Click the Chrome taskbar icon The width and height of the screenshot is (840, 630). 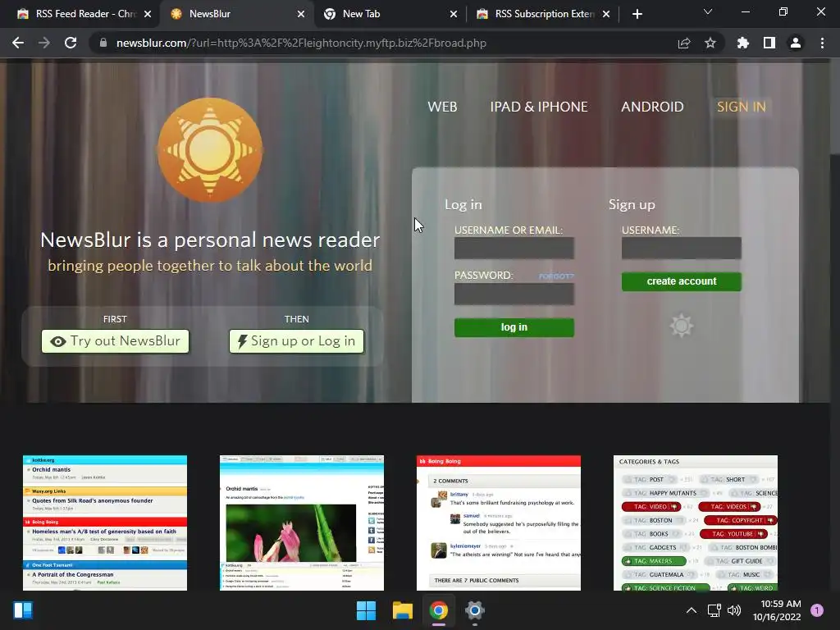(439, 610)
